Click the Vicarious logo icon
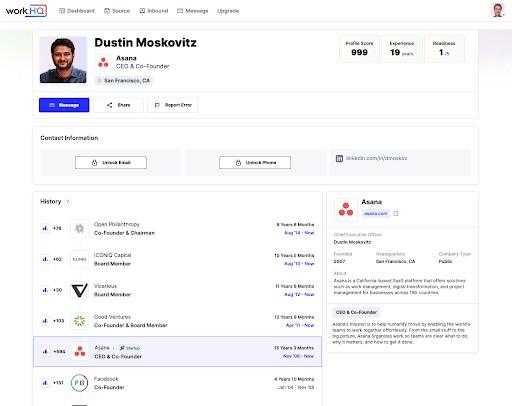Screen dimensions: 512x406 pyautogui.click(x=79, y=290)
